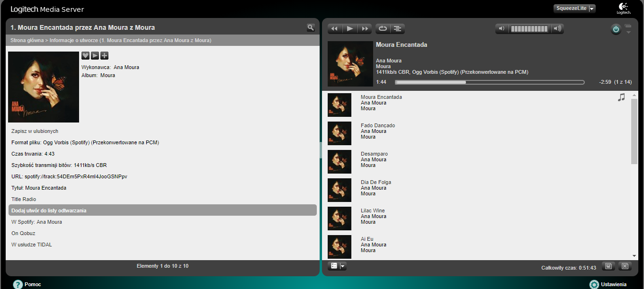This screenshot has height=289, width=644.
Task: Click Zapisz w ulubionych
Action: point(35,131)
